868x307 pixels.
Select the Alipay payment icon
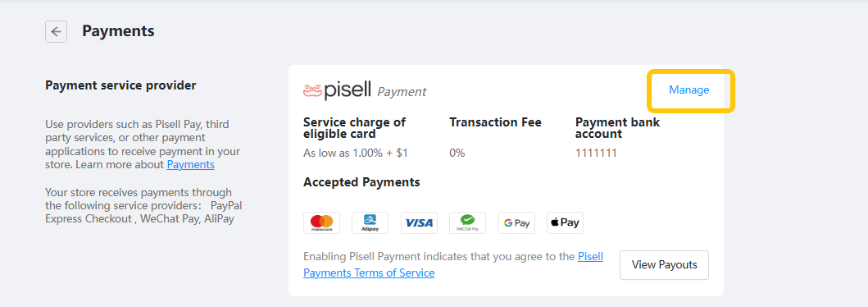(x=370, y=222)
